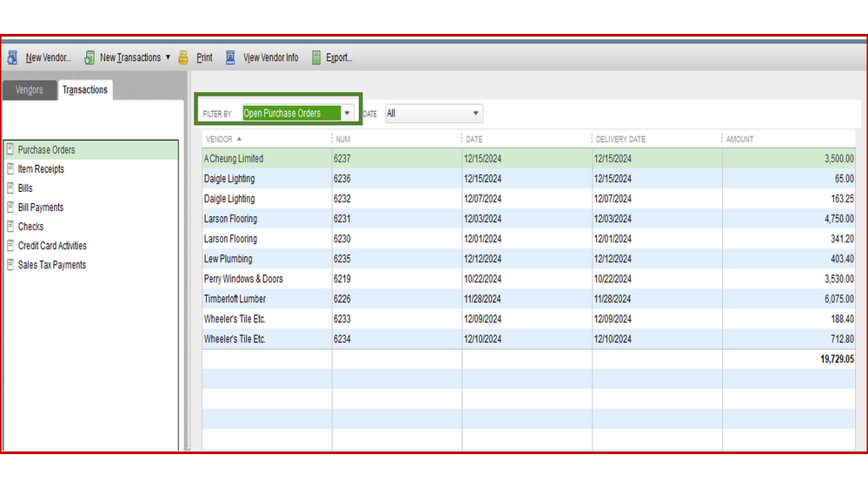The height and width of the screenshot is (488, 868).
Task: Click the New Transactions toolbar icon
Action: [x=89, y=58]
